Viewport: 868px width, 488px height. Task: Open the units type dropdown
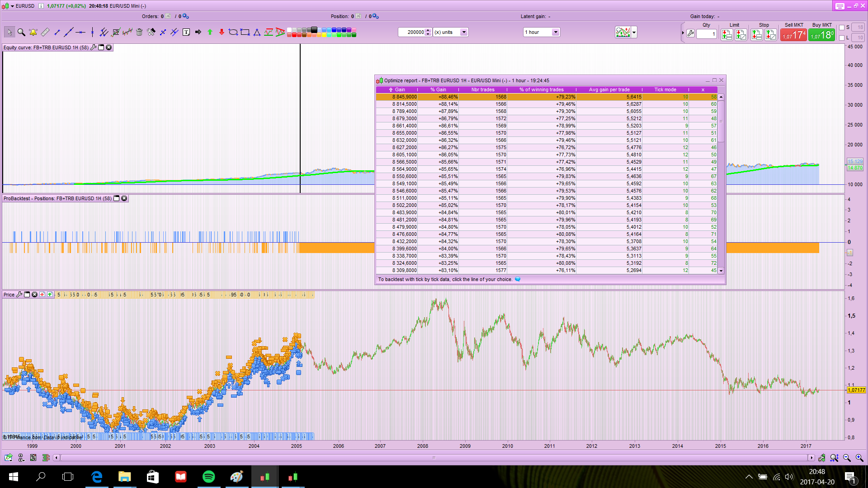click(x=463, y=32)
